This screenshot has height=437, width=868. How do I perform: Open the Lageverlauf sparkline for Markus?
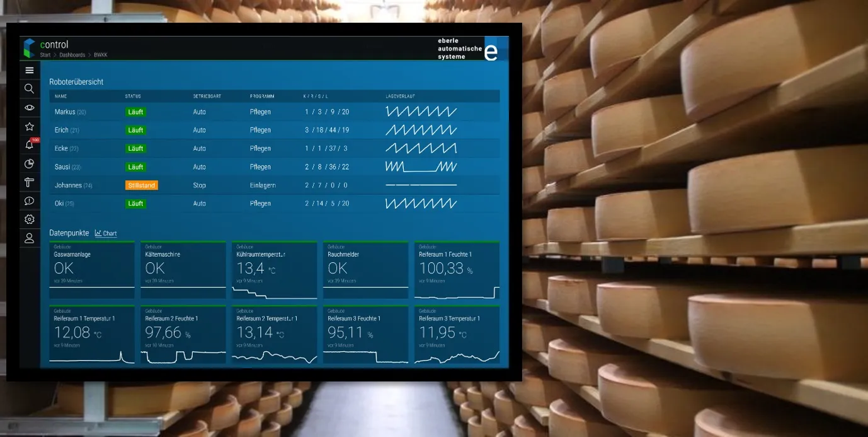(421, 112)
